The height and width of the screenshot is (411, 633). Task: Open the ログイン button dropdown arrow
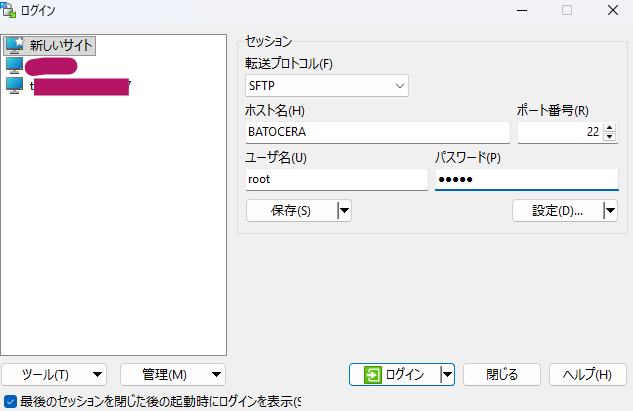pos(447,374)
